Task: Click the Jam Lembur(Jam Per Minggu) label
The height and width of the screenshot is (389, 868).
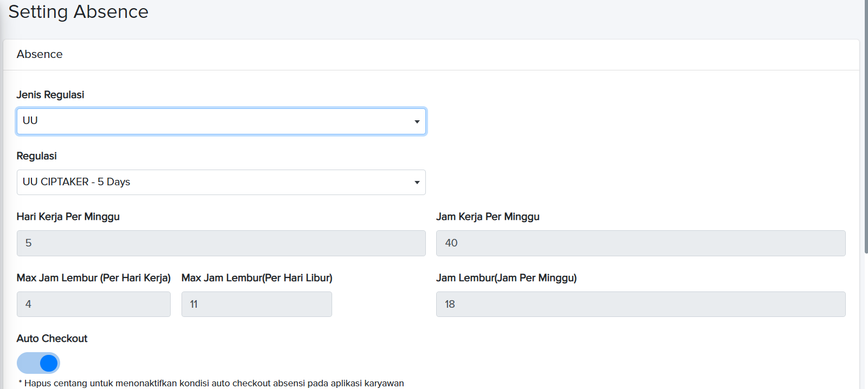Action: coord(506,278)
